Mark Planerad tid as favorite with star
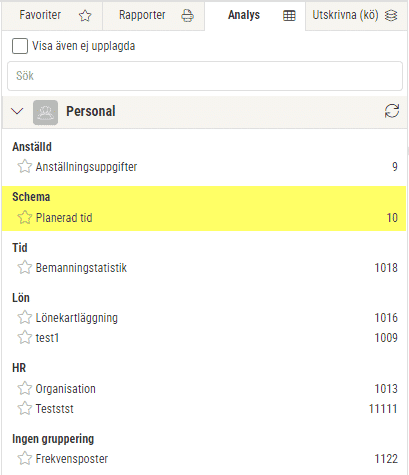This screenshot has width=409, height=475. (24, 217)
